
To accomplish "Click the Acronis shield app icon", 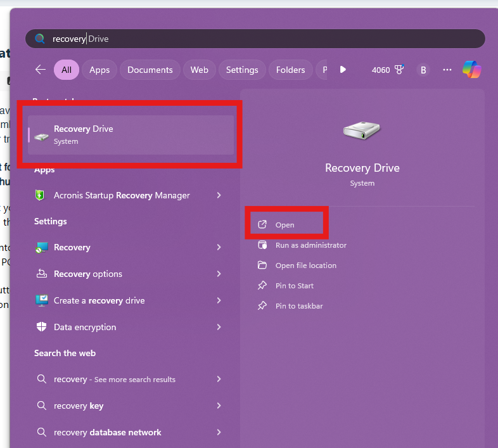I will tap(40, 195).
